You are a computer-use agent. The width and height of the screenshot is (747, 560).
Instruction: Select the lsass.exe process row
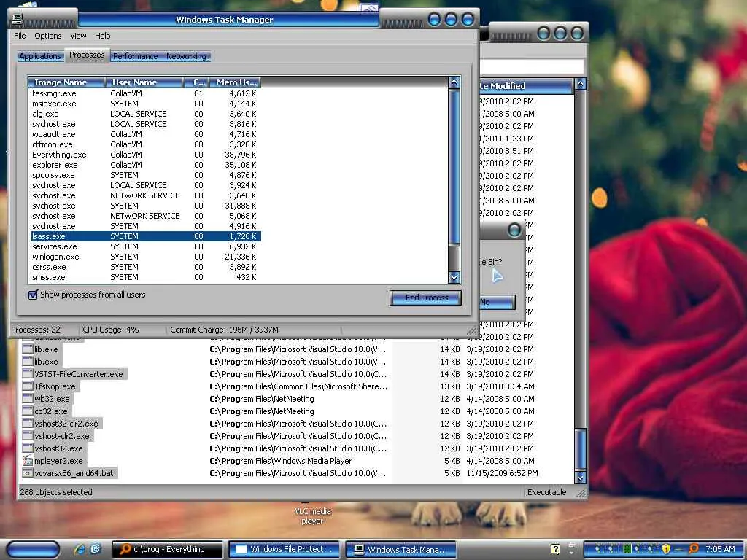point(144,236)
